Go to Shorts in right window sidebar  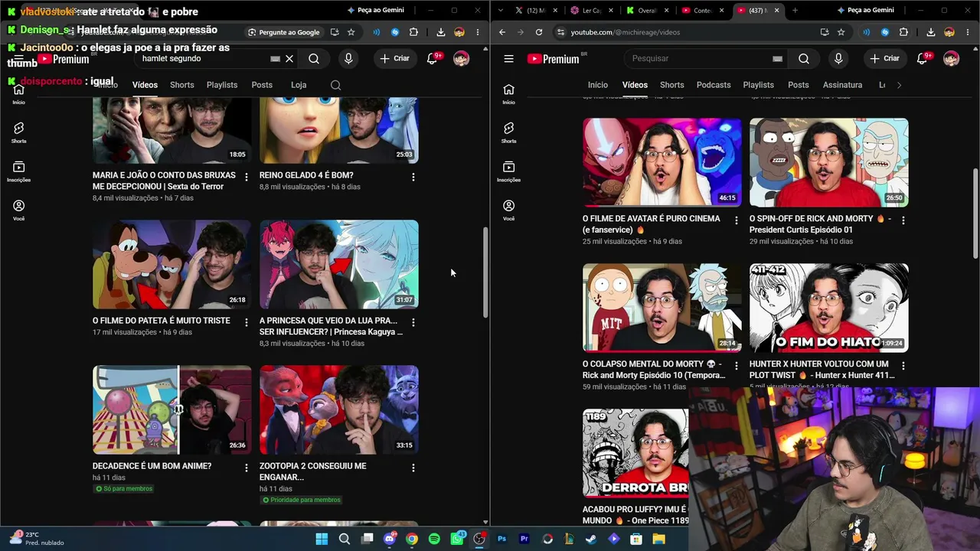pyautogui.click(x=508, y=132)
